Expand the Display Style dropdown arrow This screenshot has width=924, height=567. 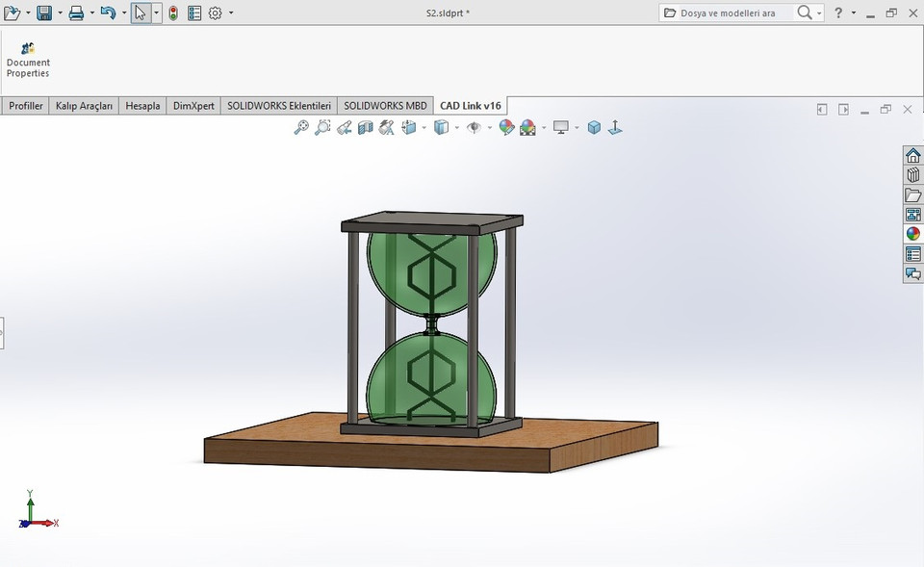(x=459, y=126)
